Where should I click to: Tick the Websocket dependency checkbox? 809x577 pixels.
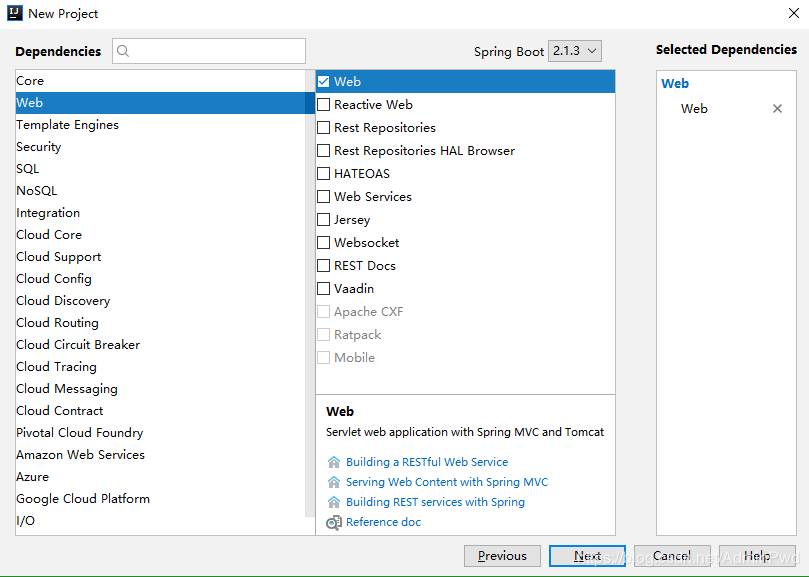(323, 243)
